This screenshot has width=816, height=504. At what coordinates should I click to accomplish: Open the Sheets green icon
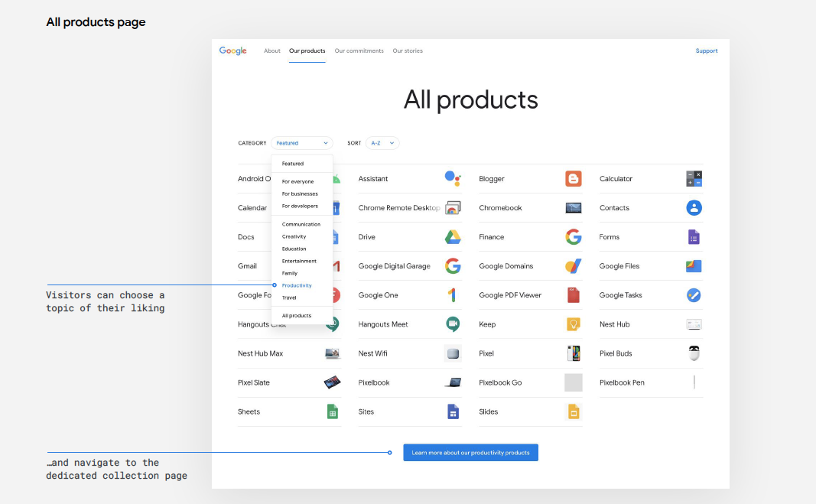[x=333, y=412]
